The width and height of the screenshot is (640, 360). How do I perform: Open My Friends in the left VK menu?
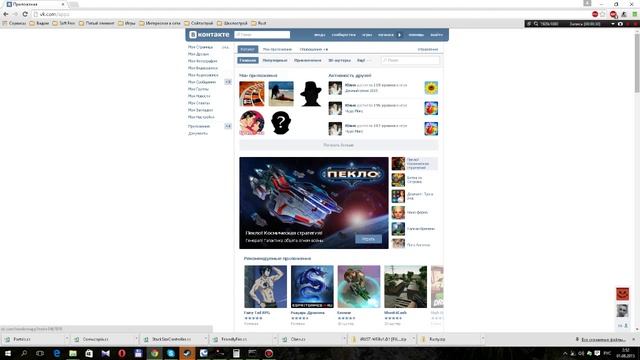click(198, 54)
